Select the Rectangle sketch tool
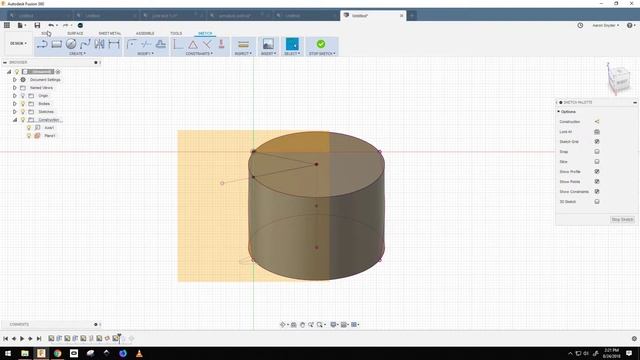Image resolution: width=640 pixels, height=360 pixels. click(57, 44)
